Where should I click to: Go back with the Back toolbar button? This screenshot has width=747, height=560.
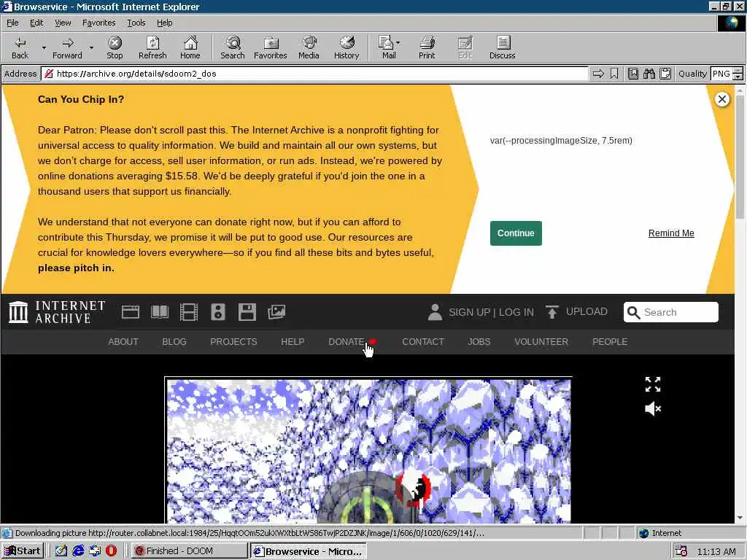pos(20,47)
